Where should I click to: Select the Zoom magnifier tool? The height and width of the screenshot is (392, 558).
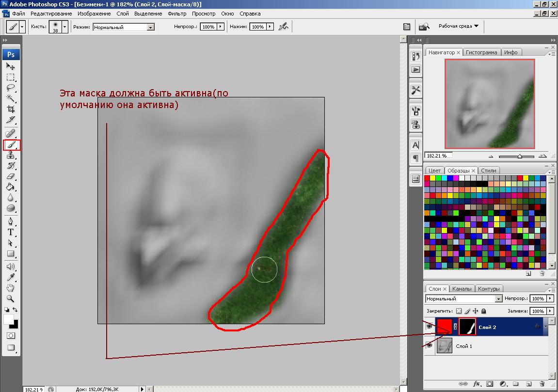tap(11, 298)
